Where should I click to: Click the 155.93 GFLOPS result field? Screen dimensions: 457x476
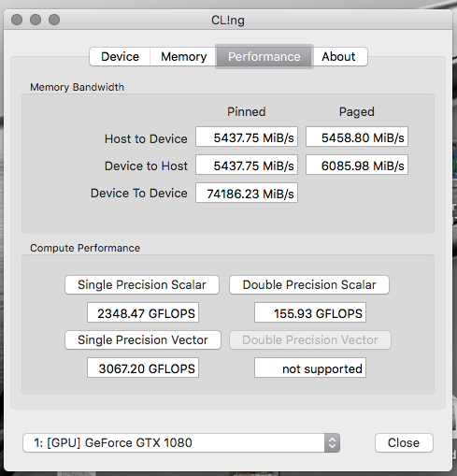coord(310,312)
